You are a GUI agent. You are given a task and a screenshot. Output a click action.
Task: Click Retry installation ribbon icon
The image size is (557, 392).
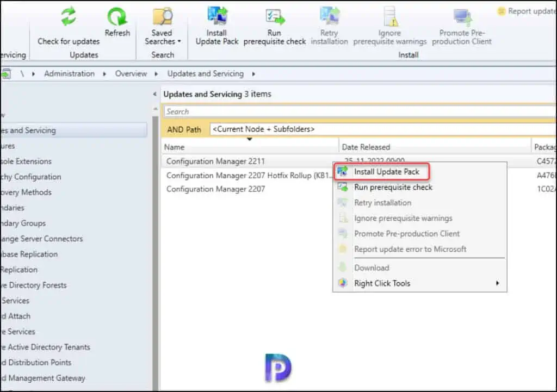coord(330,16)
